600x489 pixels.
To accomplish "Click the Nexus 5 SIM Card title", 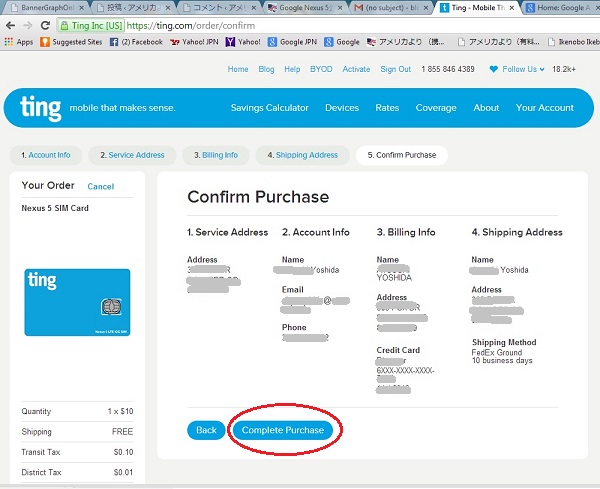I will (55, 208).
